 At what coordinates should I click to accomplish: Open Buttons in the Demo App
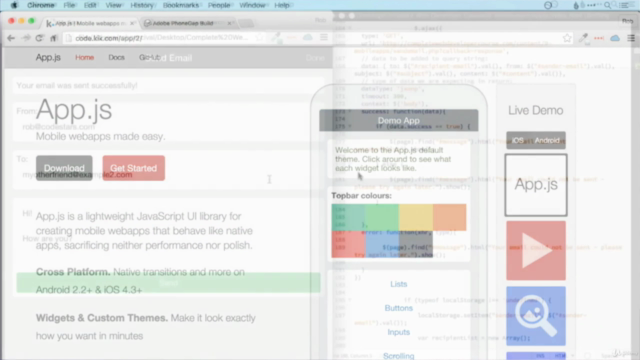tap(398, 308)
